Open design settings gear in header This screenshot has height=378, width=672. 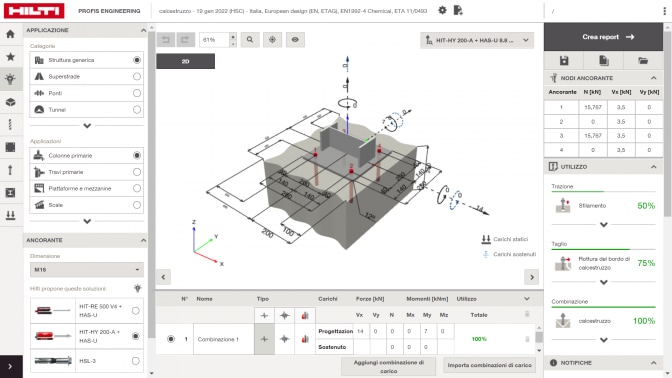coord(442,10)
